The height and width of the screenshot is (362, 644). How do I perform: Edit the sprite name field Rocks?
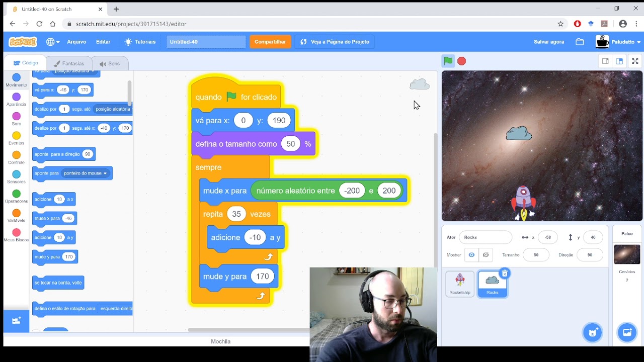click(486, 237)
